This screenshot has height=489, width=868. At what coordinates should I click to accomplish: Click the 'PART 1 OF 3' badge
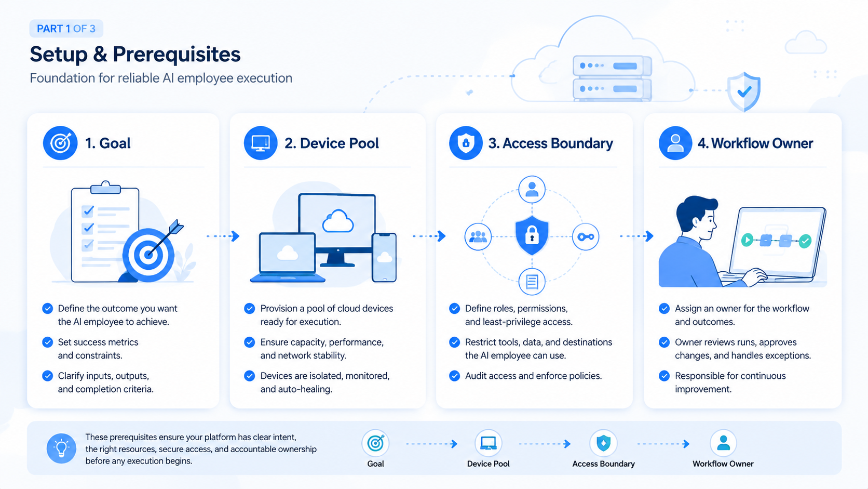coord(66,29)
